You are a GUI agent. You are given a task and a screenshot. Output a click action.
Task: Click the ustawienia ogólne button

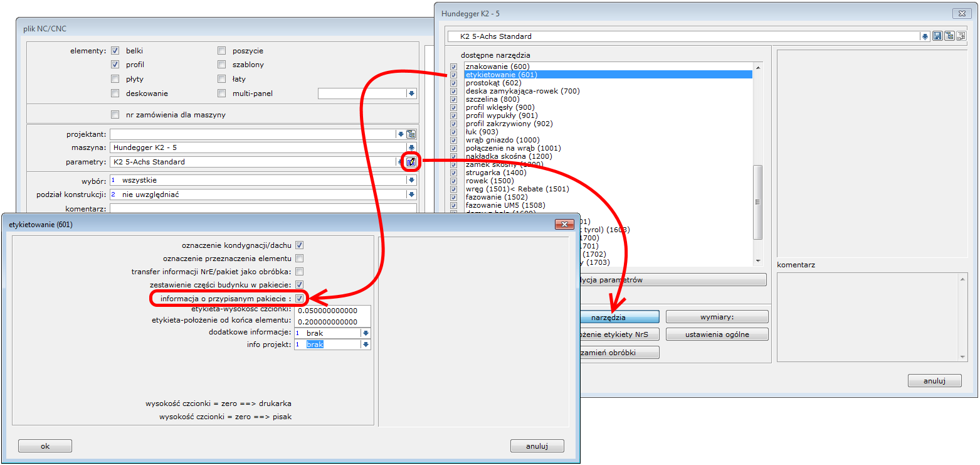pos(717,334)
